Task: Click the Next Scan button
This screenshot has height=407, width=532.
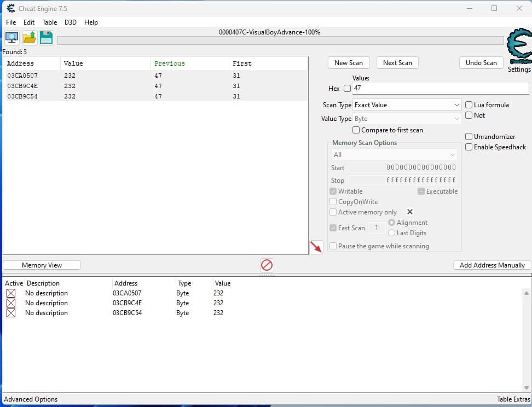Action: pos(397,62)
